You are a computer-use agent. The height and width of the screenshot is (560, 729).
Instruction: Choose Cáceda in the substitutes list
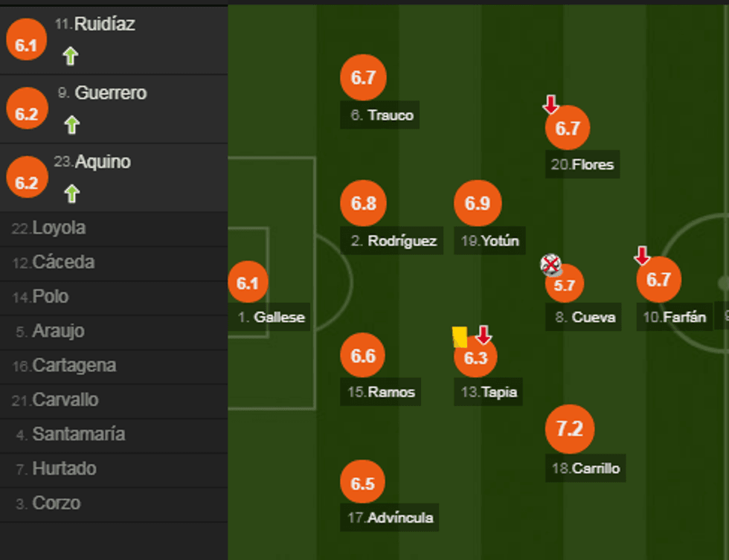tap(63, 263)
